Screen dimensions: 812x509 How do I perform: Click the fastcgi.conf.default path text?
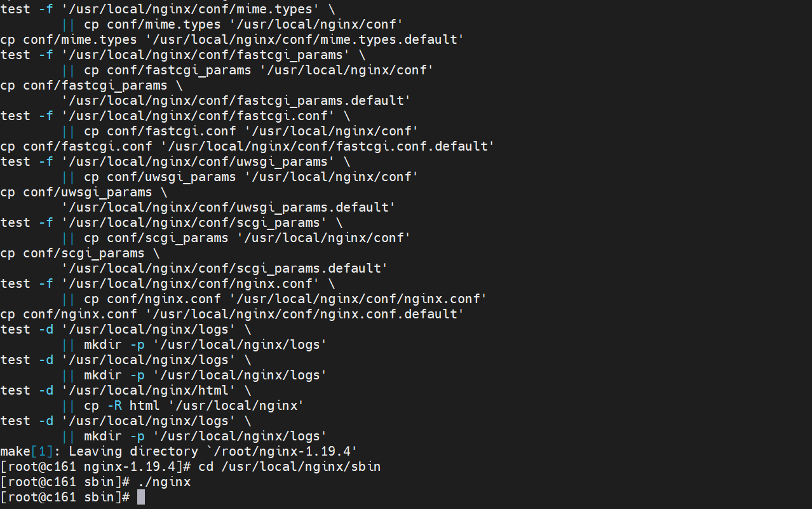[x=328, y=147]
